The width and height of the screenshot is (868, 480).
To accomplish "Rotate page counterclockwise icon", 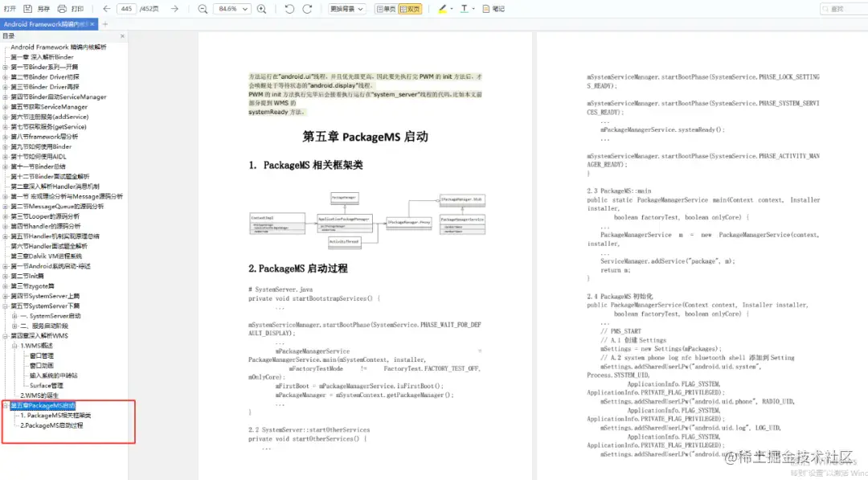I will coord(289,9).
